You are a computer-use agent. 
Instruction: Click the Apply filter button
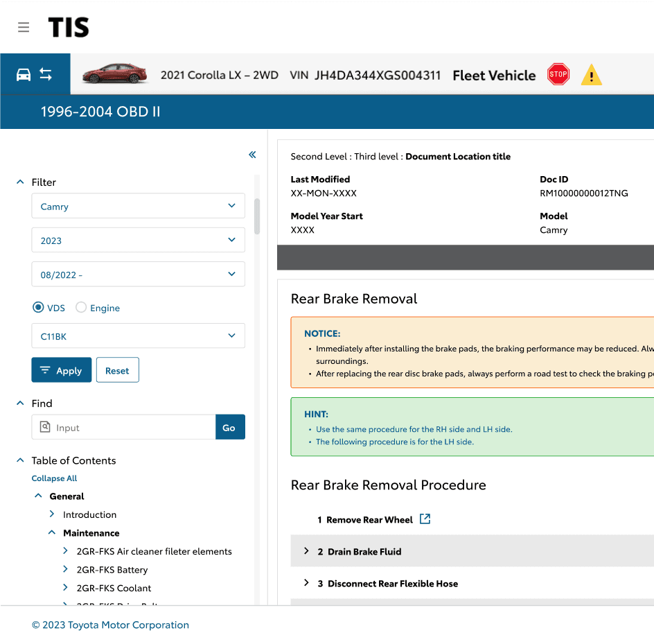tap(61, 369)
